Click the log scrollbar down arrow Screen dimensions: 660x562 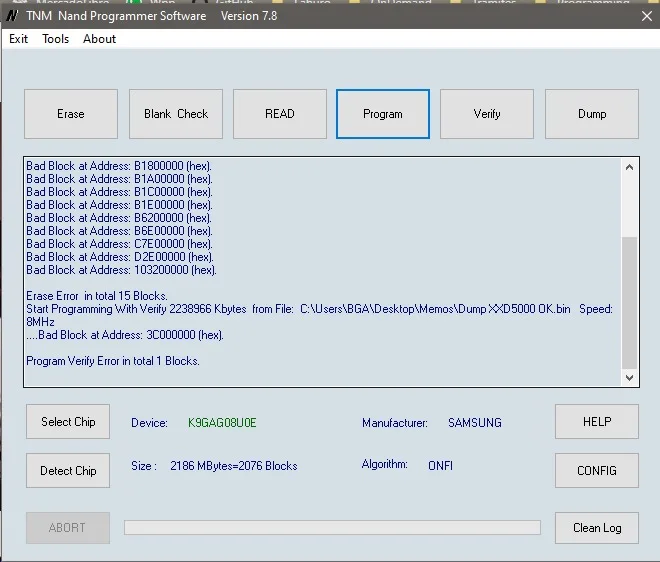coord(629,378)
